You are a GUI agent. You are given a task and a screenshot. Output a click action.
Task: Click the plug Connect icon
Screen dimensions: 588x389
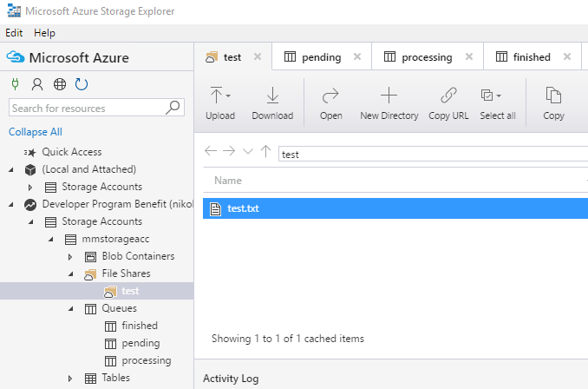15,84
